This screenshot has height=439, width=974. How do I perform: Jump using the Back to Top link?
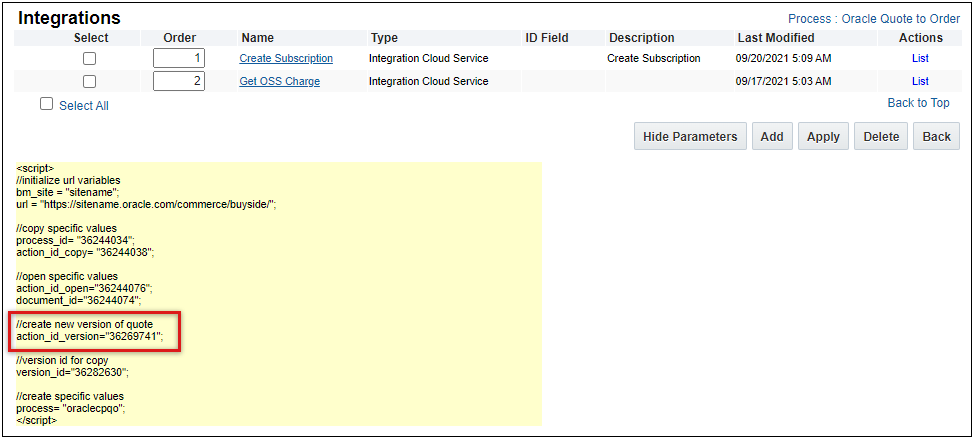tap(918, 103)
